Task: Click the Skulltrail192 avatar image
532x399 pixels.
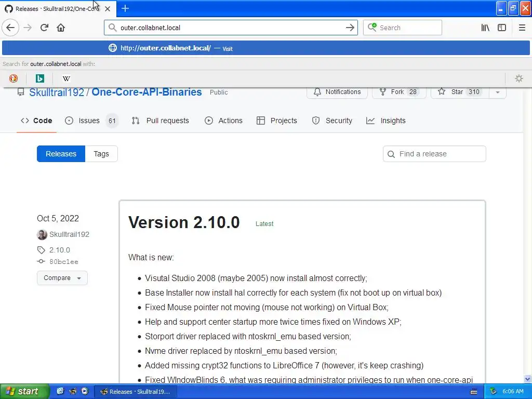Action: [x=42, y=234]
